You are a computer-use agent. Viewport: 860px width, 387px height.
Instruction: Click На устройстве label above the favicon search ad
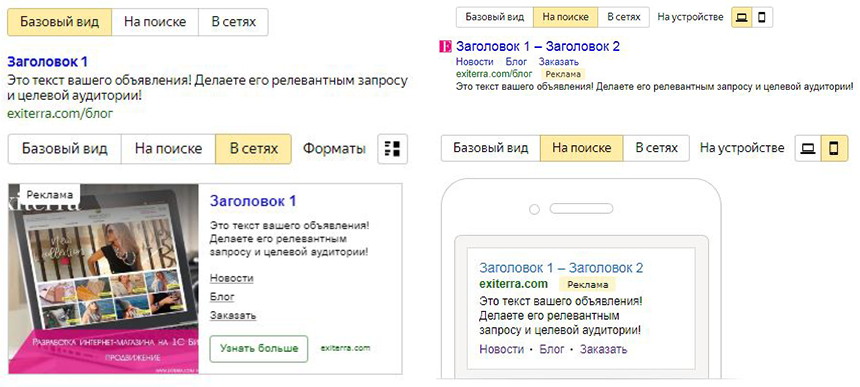(x=691, y=17)
